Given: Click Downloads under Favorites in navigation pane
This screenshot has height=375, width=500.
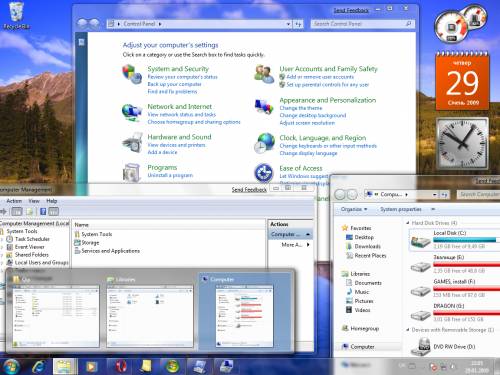Looking at the screenshot, I should point(363,246).
